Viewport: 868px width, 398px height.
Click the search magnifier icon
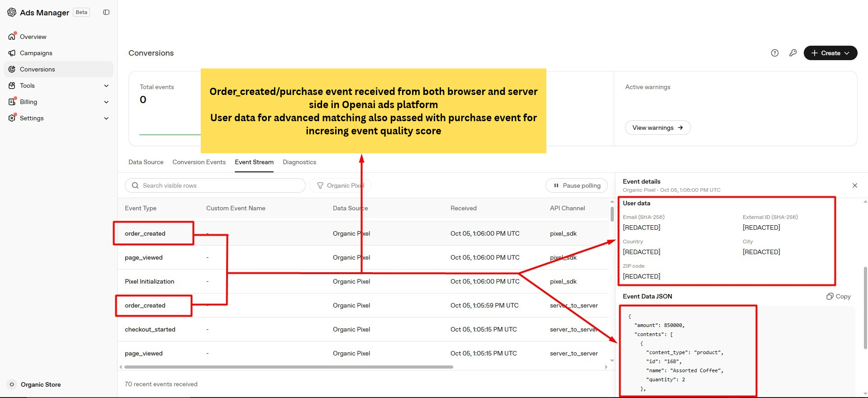point(135,185)
